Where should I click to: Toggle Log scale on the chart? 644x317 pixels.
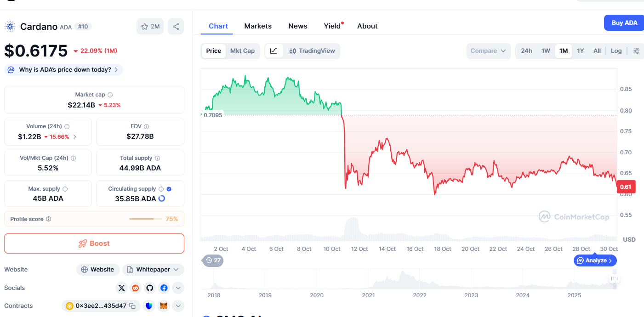pos(616,51)
